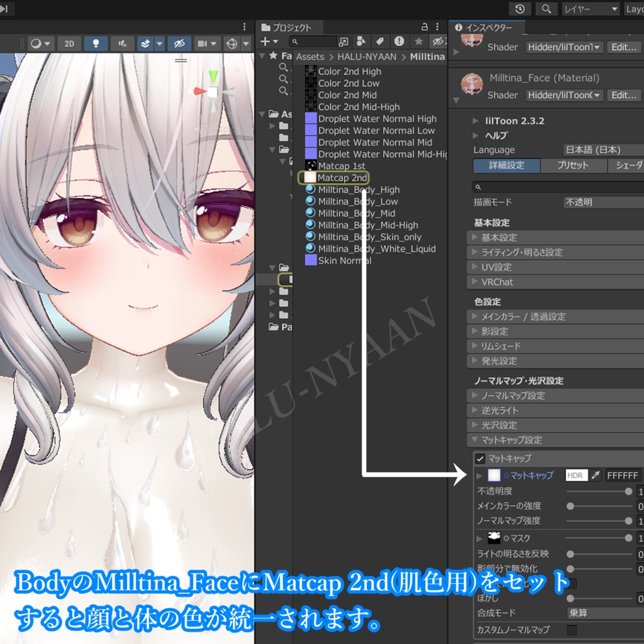The image size is (644, 644).
Task: Click the camera preview icon in Scene toolbar
Action: point(203,43)
